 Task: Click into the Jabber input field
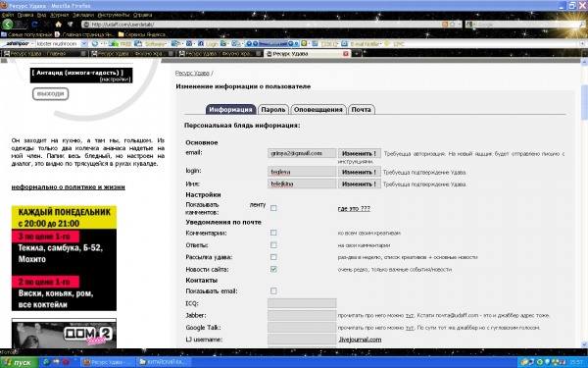[302, 315]
